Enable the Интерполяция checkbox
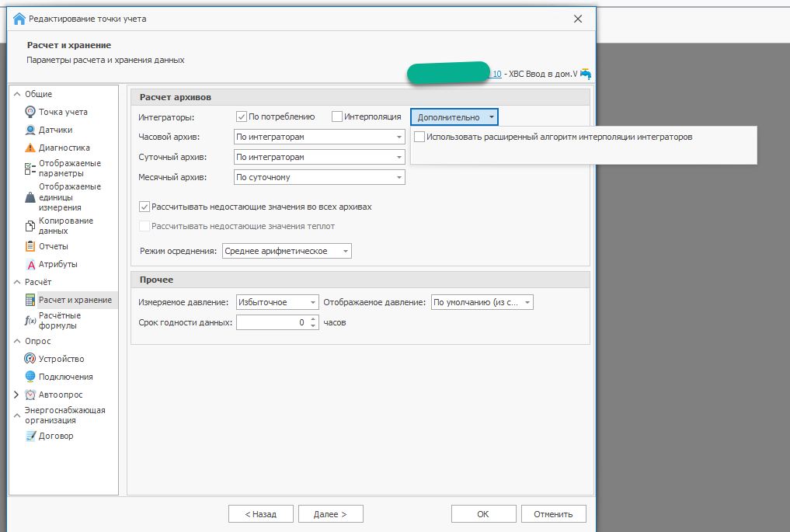Image resolution: width=790 pixels, height=532 pixels. point(336,116)
